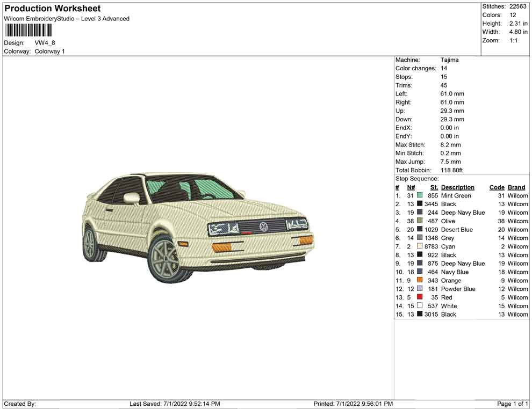Click the Production Worksheet title
Viewport: 532px width, 409px height.
click(52, 9)
